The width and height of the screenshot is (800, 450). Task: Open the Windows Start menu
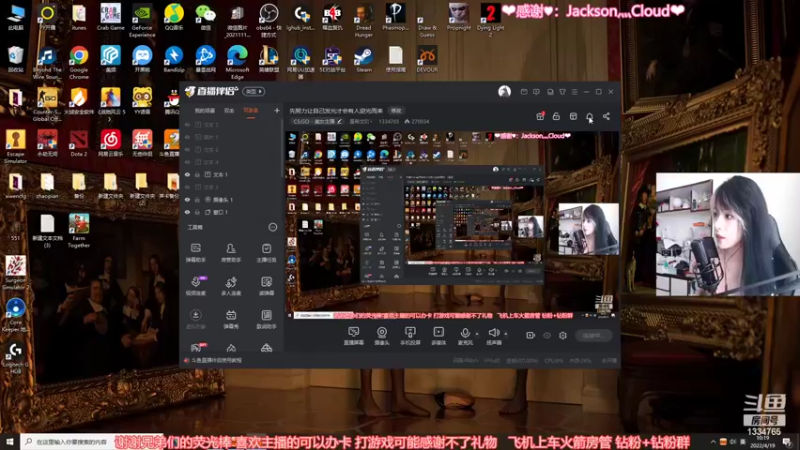(x=10, y=441)
